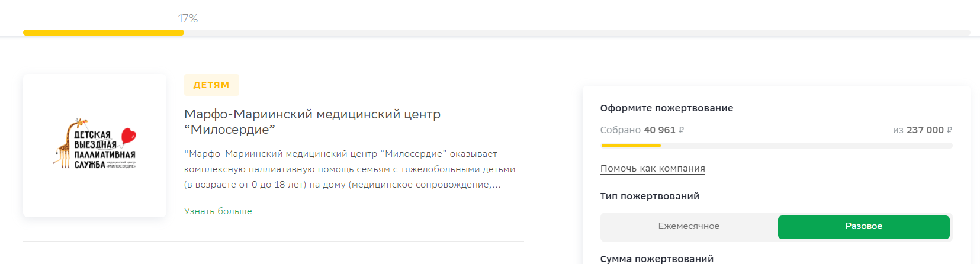
Task: Click the Помочь как компания link
Action: tap(653, 169)
